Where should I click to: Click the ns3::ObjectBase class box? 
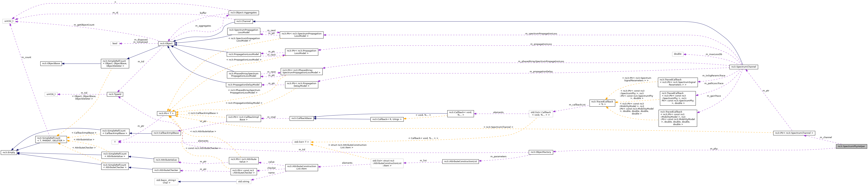pos(51,63)
